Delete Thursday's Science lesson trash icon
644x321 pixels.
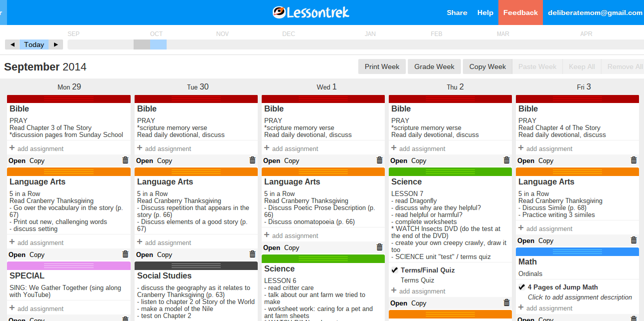[506, 302]
